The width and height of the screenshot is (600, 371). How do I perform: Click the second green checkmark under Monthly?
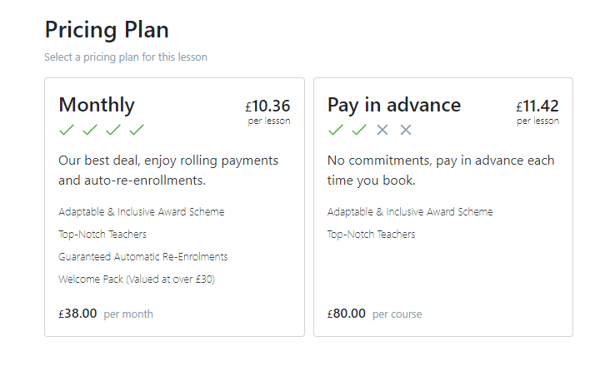90,130
